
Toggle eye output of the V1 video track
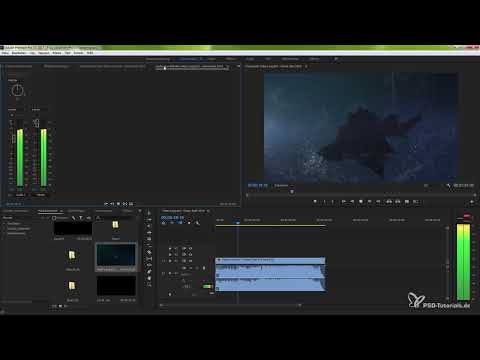click(190, 261)
